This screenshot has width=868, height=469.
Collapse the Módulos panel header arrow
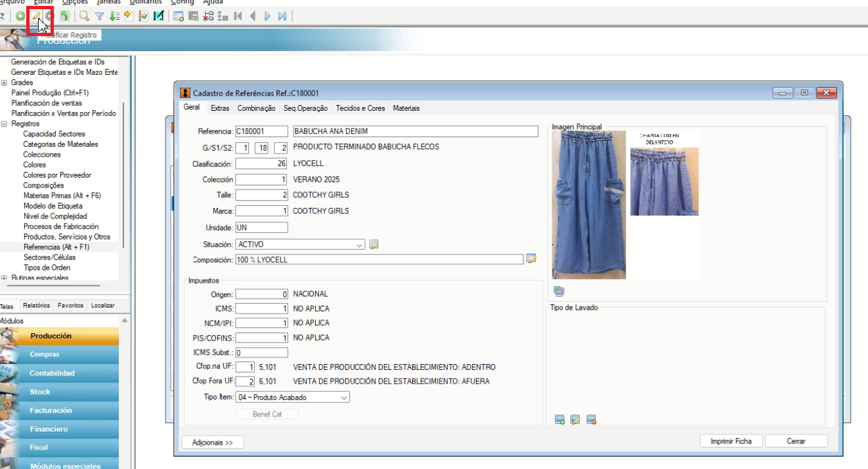(124, 321)
